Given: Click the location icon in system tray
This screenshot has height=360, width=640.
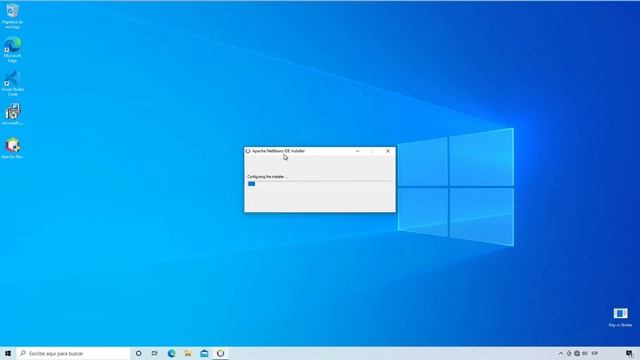Looking at the screenshot, I should pyautogui.click(x=569, y=353).
